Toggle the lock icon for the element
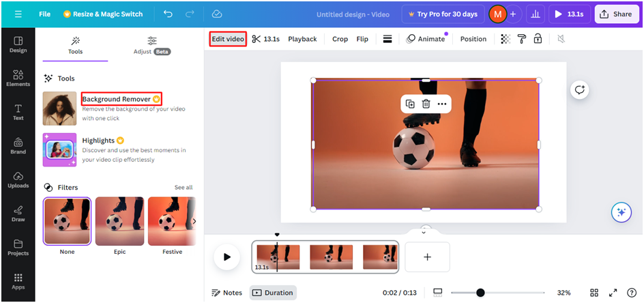The image size is (644, 303). coord(538,39)
